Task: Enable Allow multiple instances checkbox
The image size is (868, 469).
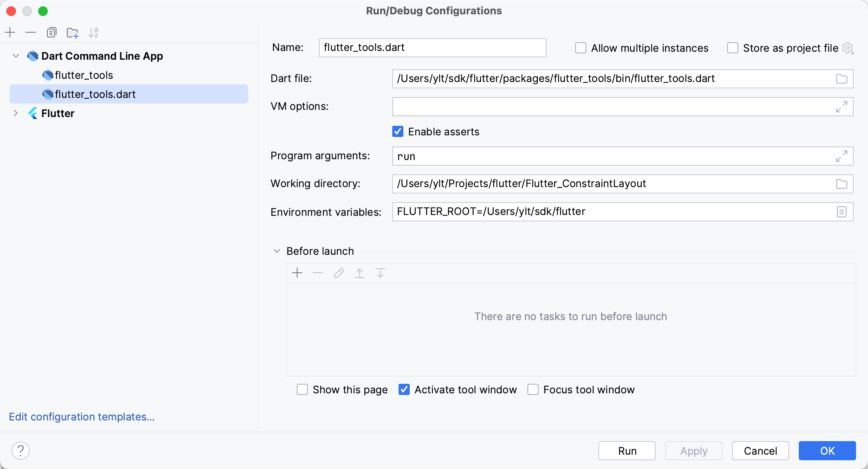Action: 581,48
